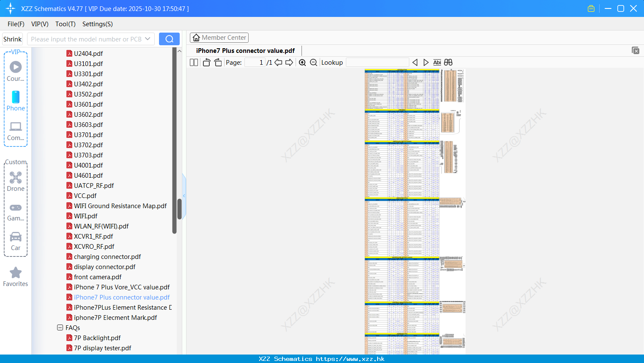Open the VIP(V) menu
Image resolution: width=644 pixels, height=363 pixels.
tap(40, 24)
